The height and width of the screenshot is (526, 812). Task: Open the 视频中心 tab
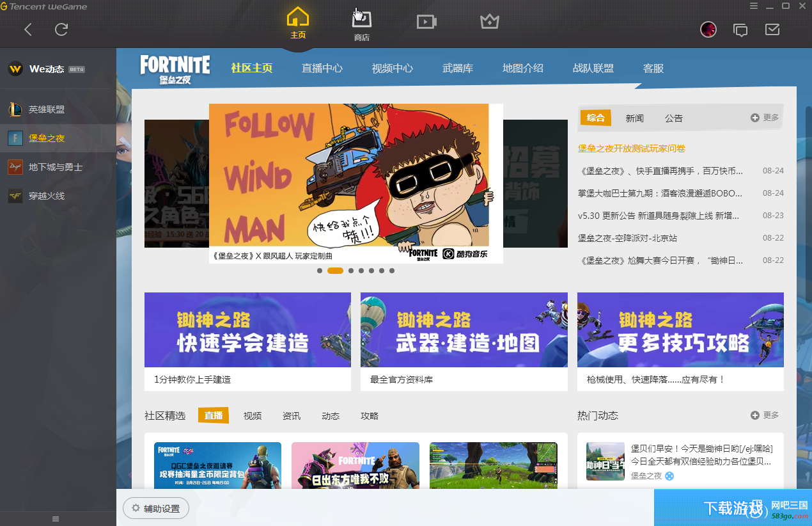coord(393,68)
